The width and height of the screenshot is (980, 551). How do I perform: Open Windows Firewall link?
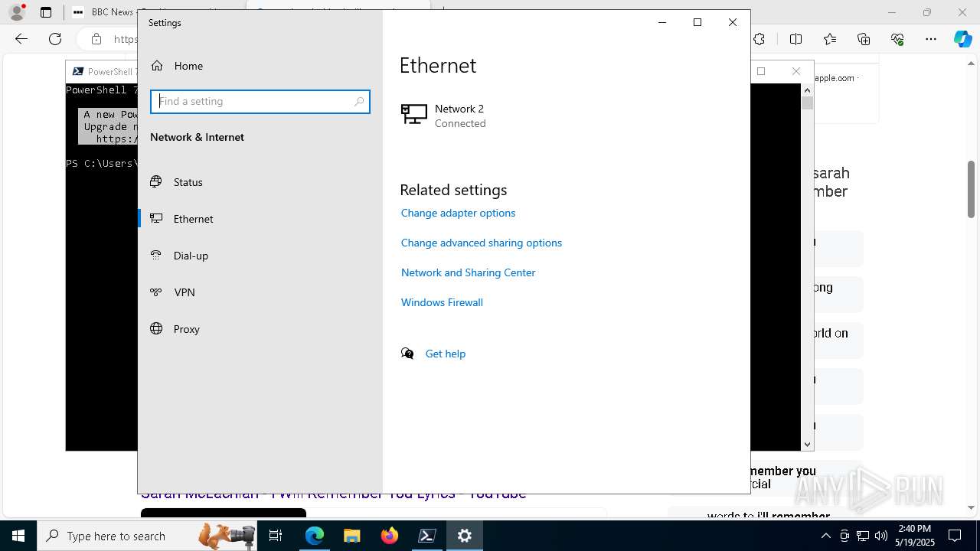[442, 302]
